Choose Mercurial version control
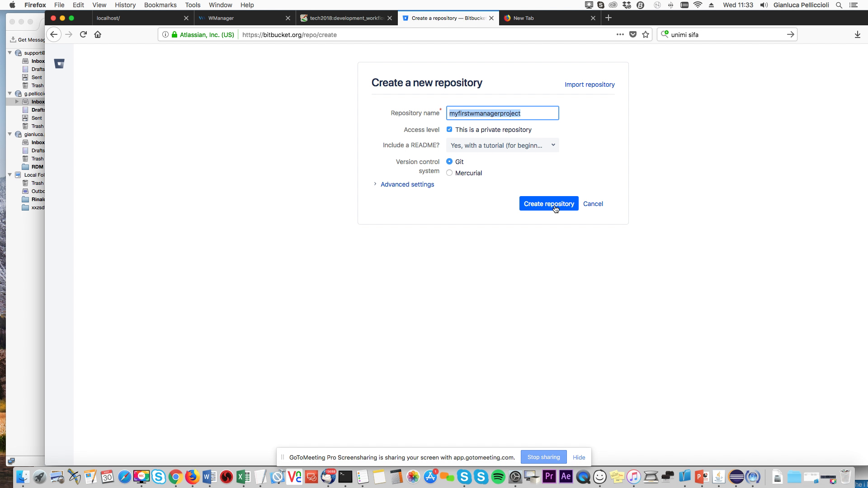Image resolution: width=868 pixels, height=488 pixels. (x=449, y=173)
